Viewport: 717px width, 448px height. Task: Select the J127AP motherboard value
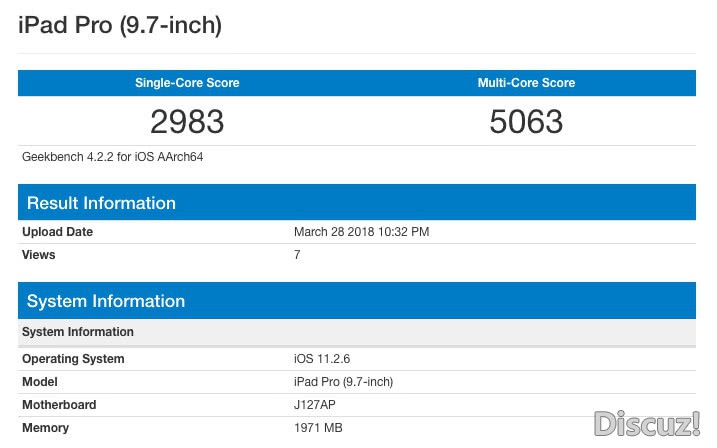click(316, 405)
